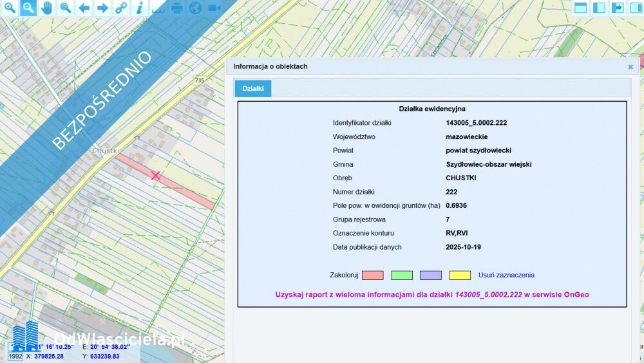Click the panel arrow-right layout icon
Image resolution: width=644 pixels, height=363 pixels.
(618, 8)
